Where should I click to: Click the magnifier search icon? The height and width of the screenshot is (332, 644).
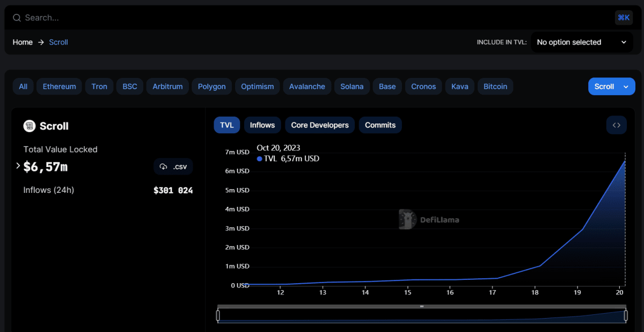pos(17,18)
